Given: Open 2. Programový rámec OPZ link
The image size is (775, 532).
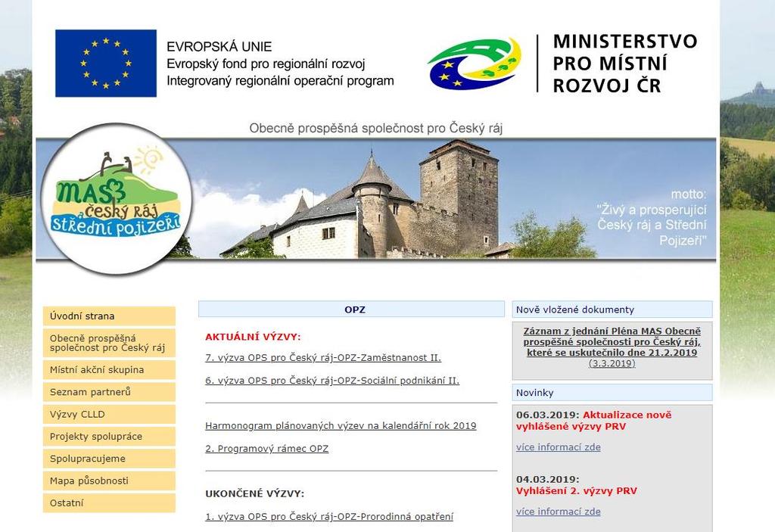Looking at the screenshot, I should (x=267, y=449).
